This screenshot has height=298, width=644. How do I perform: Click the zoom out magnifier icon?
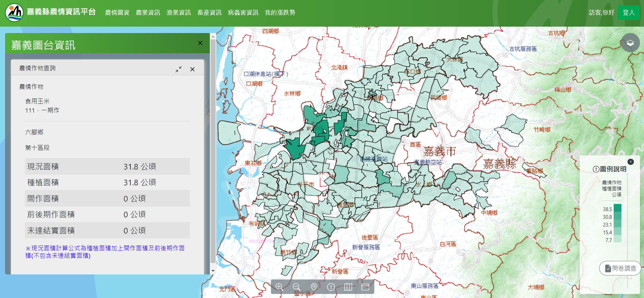point(296,287)
